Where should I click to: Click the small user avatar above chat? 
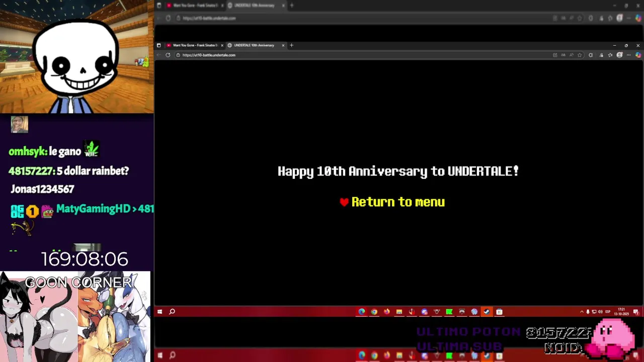pos(20,125)
